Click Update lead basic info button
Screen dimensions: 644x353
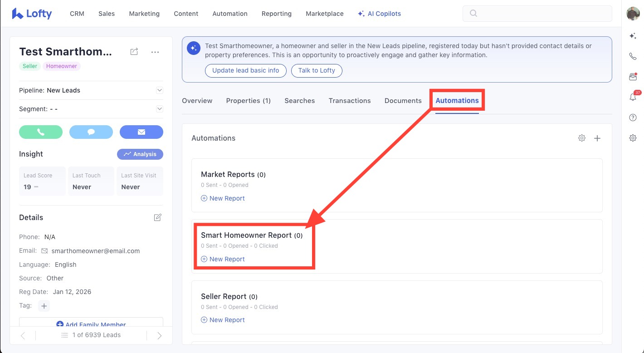[245, 71]
